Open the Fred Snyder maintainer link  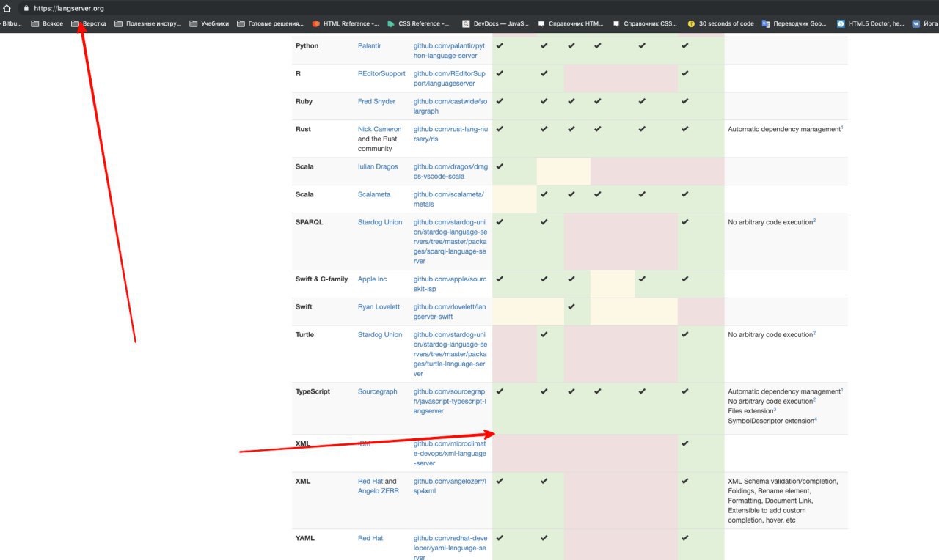376,101
